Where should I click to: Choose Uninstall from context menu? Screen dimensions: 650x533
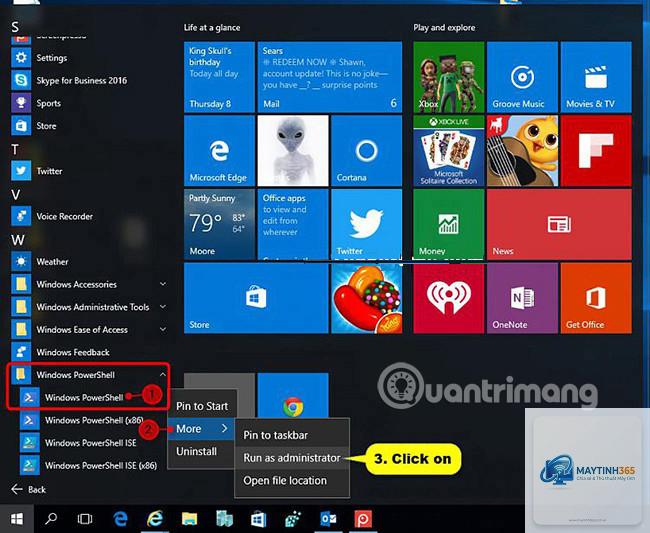tap(201, 451)
